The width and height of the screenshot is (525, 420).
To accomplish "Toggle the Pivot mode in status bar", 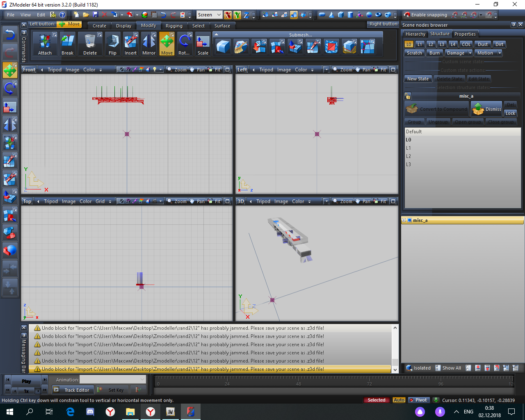I will tap(419, 400).
